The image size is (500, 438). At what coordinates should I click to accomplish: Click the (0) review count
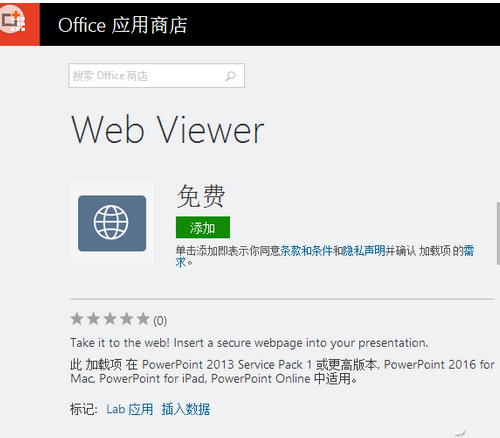click(160, 321)
